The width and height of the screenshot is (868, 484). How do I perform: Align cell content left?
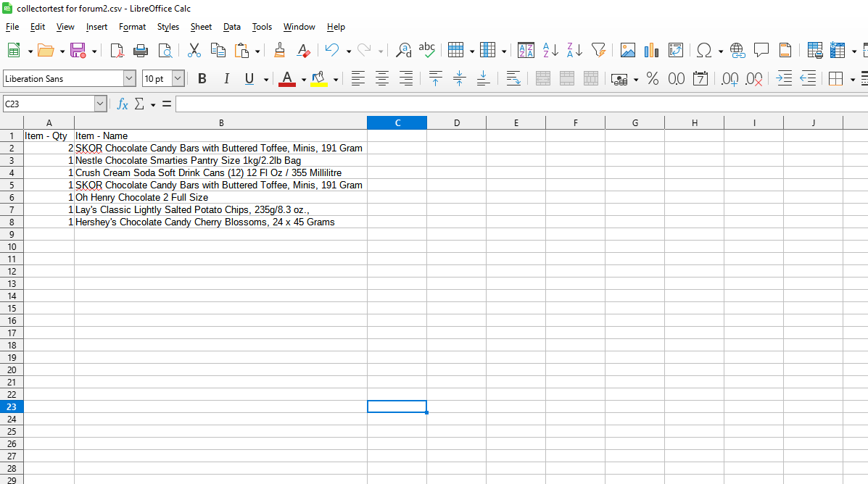tap(358, 78)
